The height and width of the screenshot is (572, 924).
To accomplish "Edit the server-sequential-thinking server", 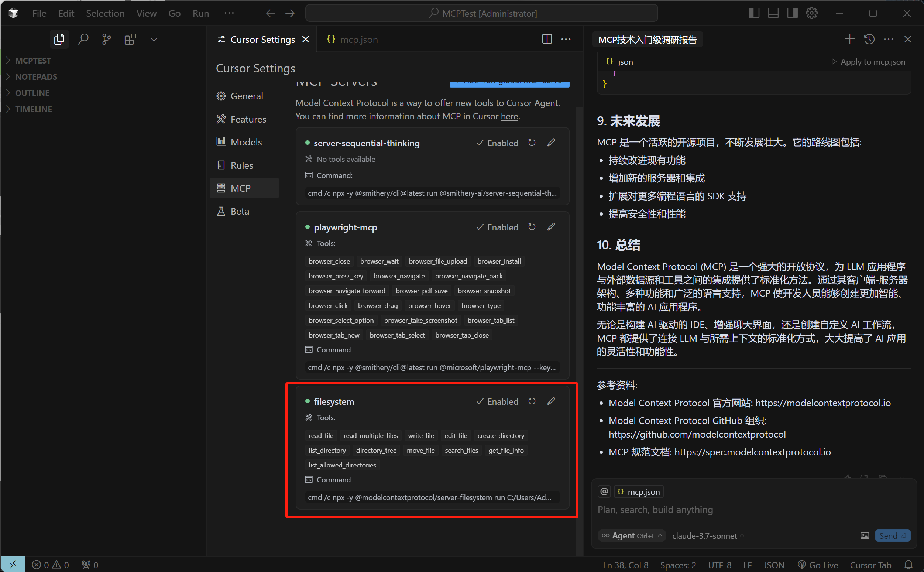I will 551,143.
